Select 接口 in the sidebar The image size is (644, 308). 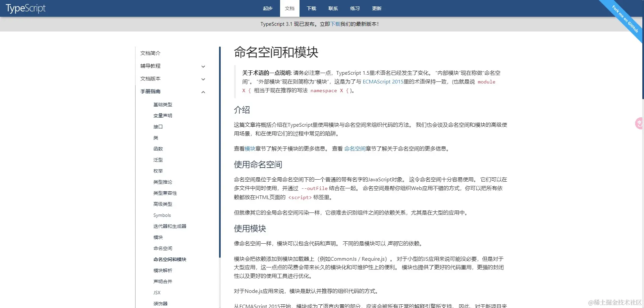158,127
